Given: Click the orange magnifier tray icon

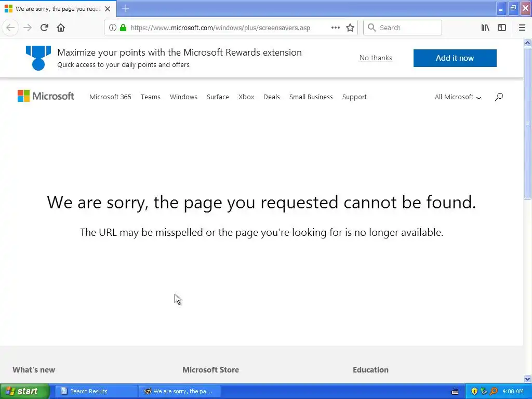Looking at the screenshot, I should pyautogui.click(x=494, y=391).
